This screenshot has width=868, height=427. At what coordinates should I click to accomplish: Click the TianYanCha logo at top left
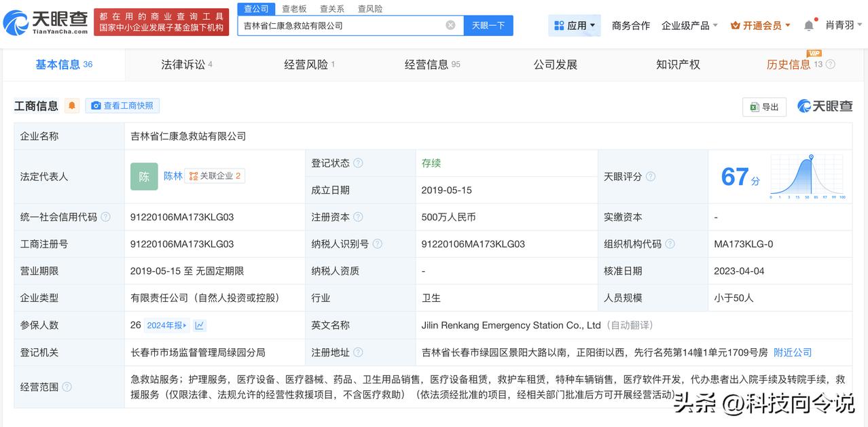(46, 23)
